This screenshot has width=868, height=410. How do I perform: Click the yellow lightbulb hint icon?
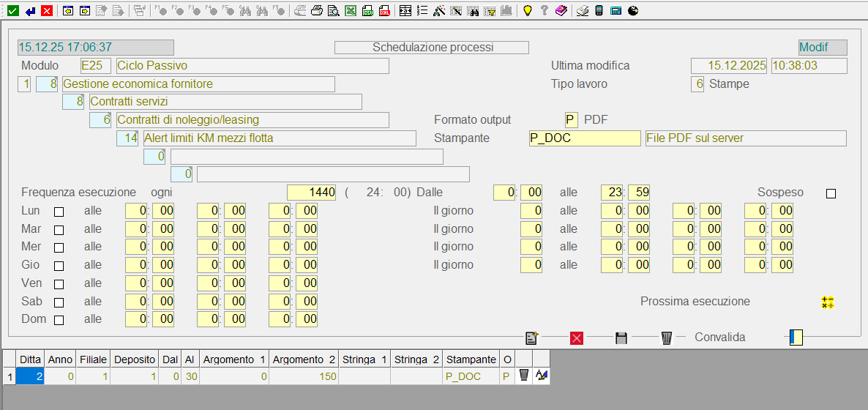[526, 11]
